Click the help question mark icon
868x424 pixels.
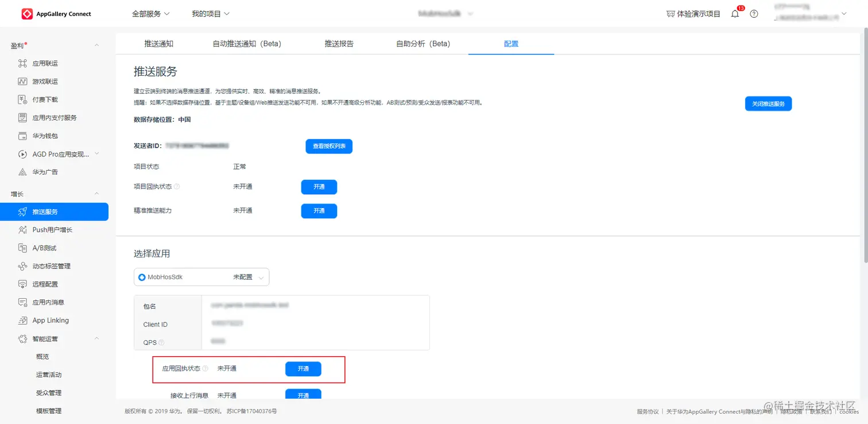click(754, 14)
